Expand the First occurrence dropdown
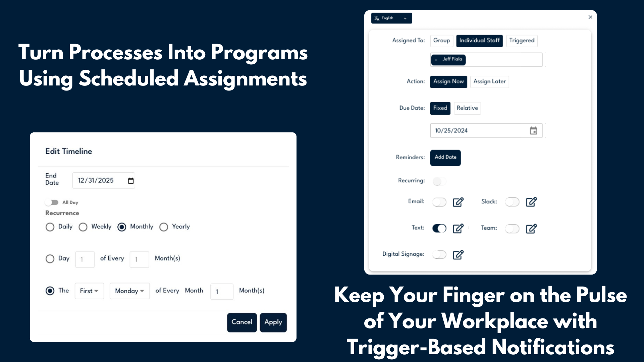The width and height of the screenshot is (644, 362). tap(89, 290)
